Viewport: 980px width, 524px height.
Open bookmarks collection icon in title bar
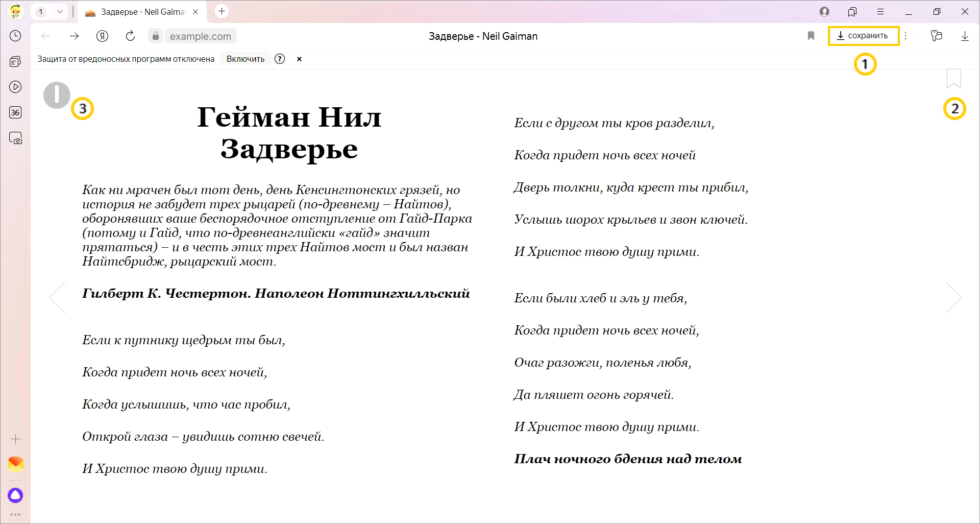pos(852,11)
